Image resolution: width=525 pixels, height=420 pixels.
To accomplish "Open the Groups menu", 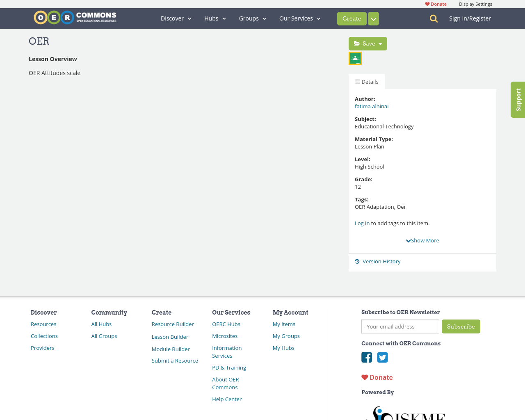I will 252,18.
